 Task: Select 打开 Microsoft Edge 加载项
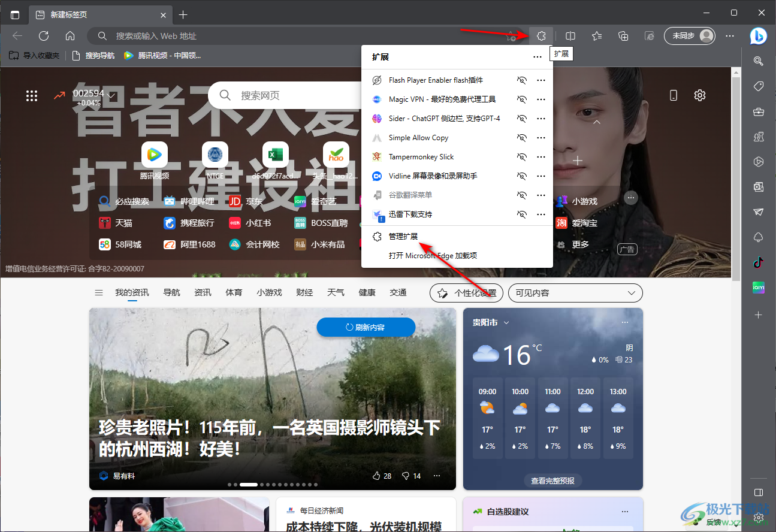433,256
